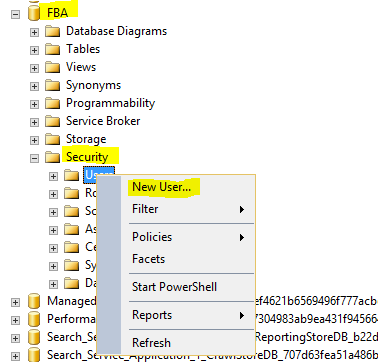378x362 pixels.
Task: Expand the Service Broker node
Action: pyautogui.click(x=34, y=122)
